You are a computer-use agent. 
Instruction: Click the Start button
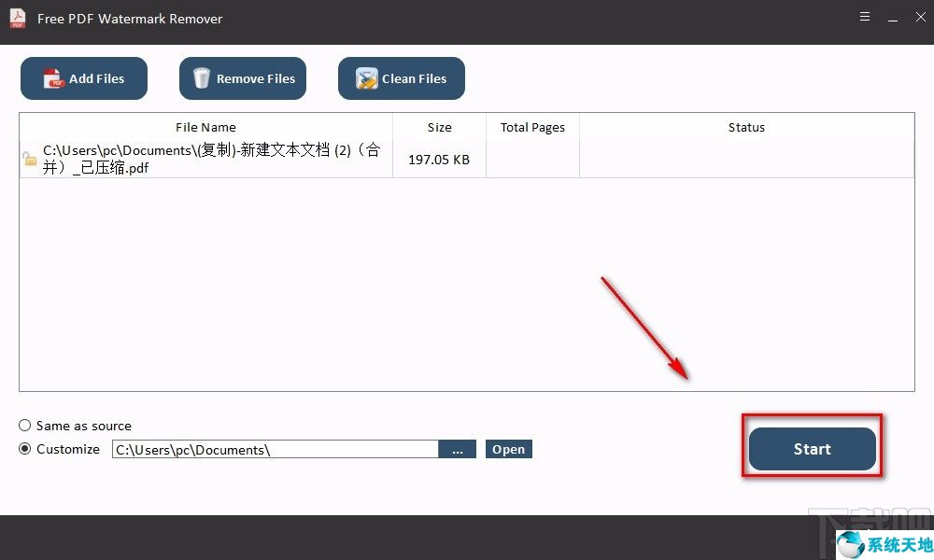[x=812, y=449]
